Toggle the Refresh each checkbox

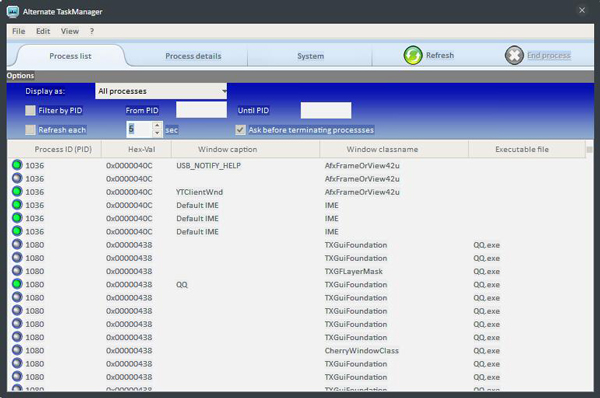click(x=30, y=130)
